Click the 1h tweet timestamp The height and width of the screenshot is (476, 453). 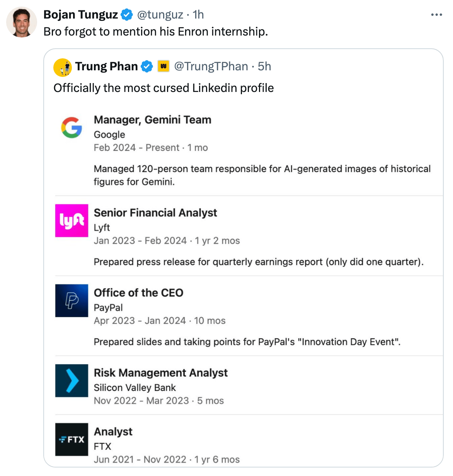tap(198, 15)
